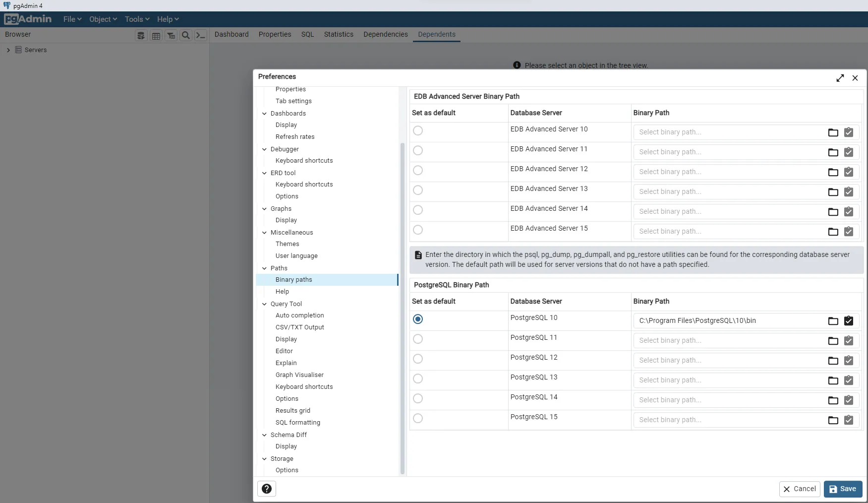Click the Preferences help question mark icon
The height and width of the screenshot is (503, 868).
click(267, 489)
